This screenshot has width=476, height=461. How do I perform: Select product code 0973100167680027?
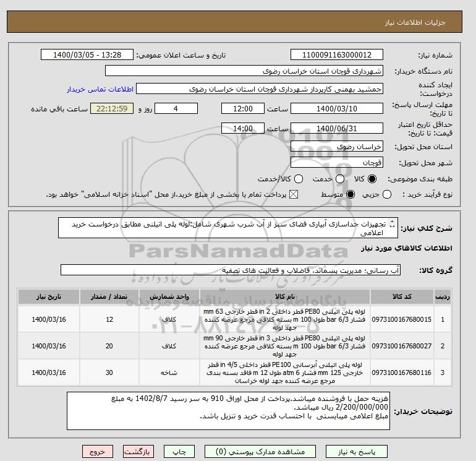click(x=402, y=346)
